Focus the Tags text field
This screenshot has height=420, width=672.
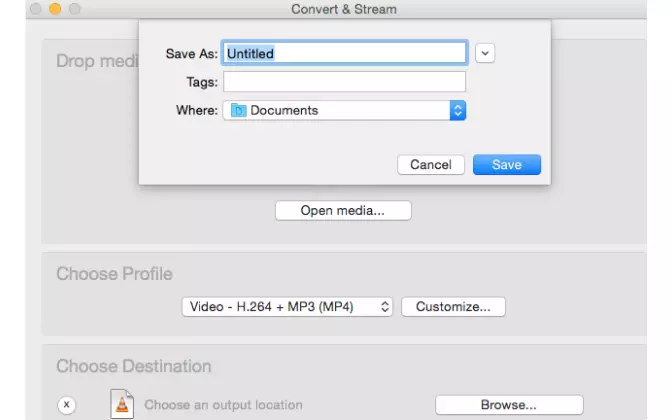point(344,82)
